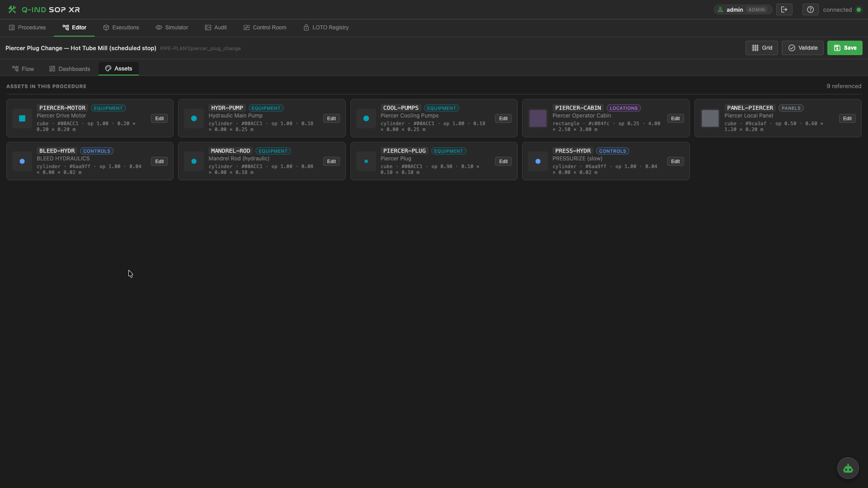Image resolution: width=868 pixels, height=488 pixels.
Task: Open the help question mark icon
Action: click(x=811, y=9)
